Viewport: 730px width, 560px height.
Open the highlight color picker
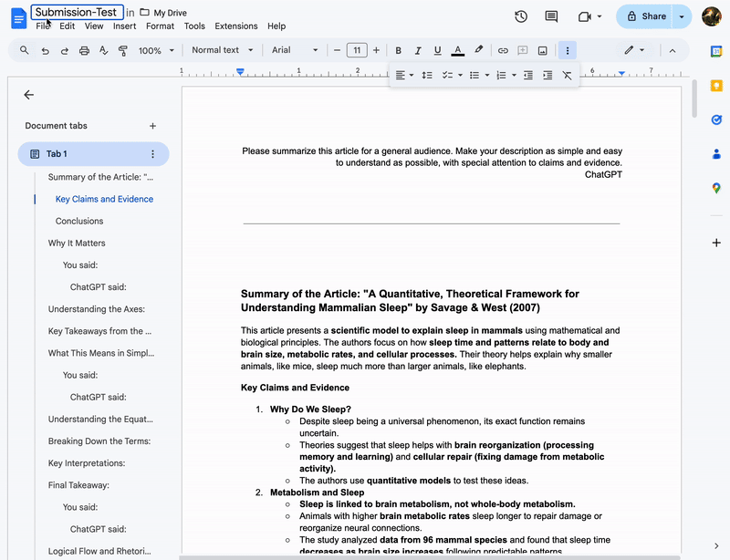pyautogui.click(x=478, y=50)
